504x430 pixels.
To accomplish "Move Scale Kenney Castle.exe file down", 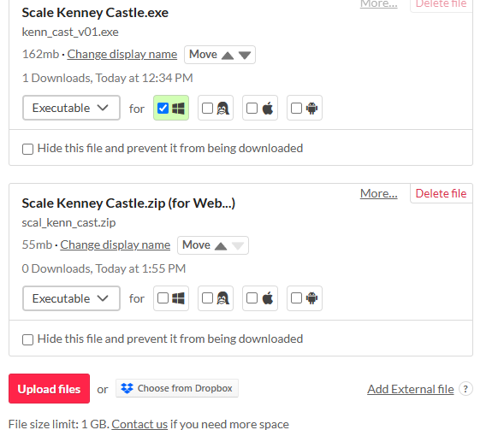I will tap(245, 56).
